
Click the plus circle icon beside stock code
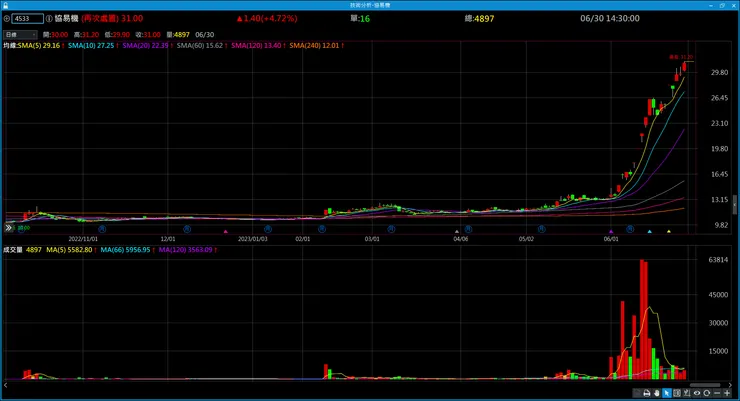point(7,18)
